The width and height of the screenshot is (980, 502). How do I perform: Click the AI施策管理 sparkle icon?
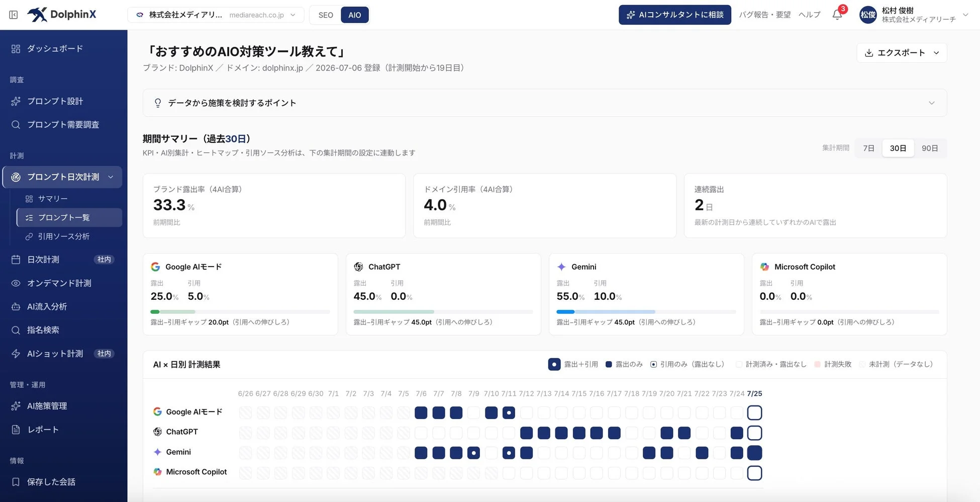(x=16, y=406)
